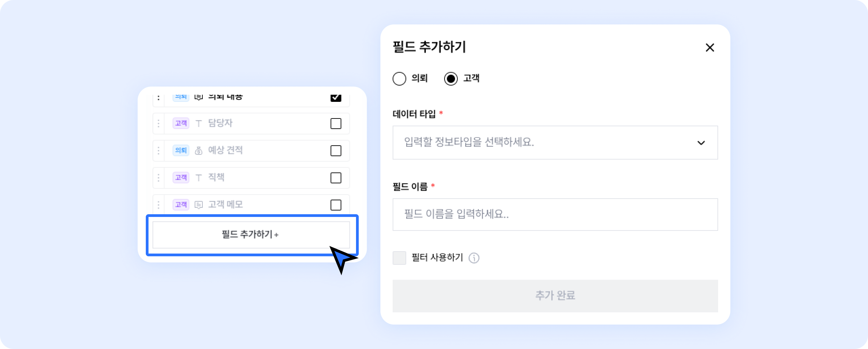Enable the 담당자 field checkbox
The width and height of the screenshot is (868, 349).
click(x=336, y=124)
